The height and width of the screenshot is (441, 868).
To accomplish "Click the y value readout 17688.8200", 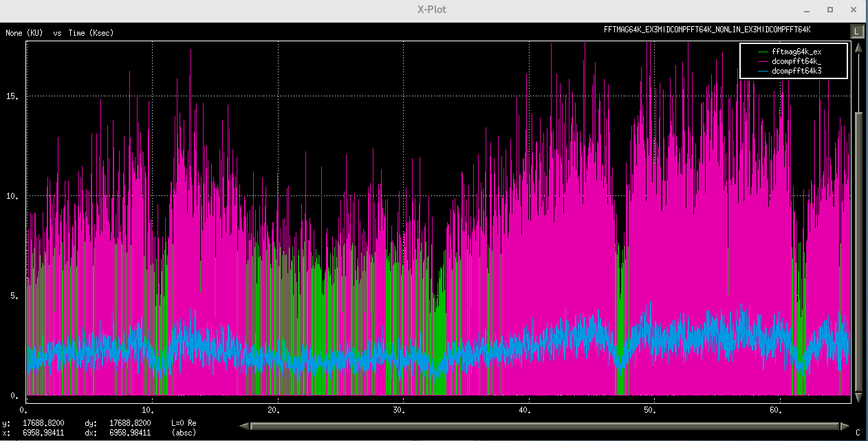I will 43,422.
